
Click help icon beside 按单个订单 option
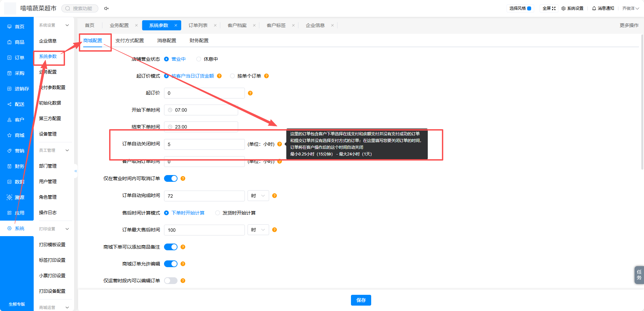pyautogui.click(x=266, y=76)
